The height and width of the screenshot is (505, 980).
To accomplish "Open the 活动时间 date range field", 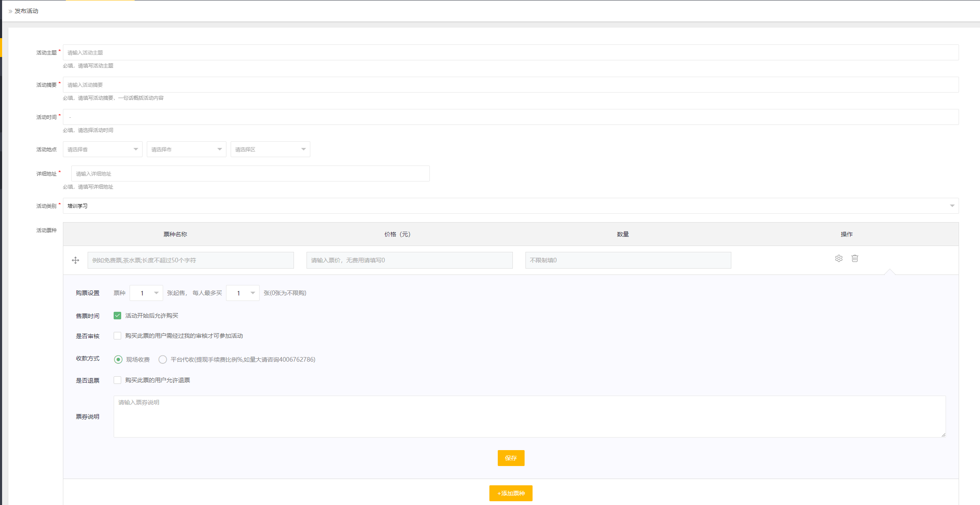I will [511, 117].
